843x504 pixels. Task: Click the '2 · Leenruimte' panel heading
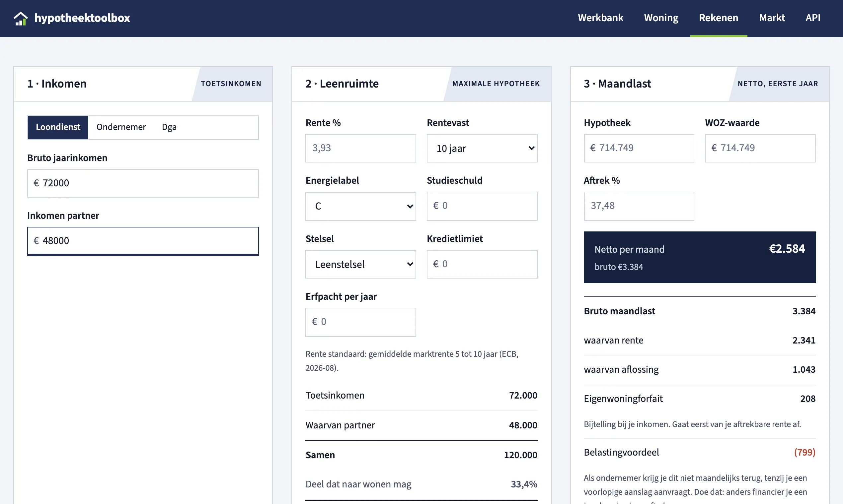coord(342,84)
